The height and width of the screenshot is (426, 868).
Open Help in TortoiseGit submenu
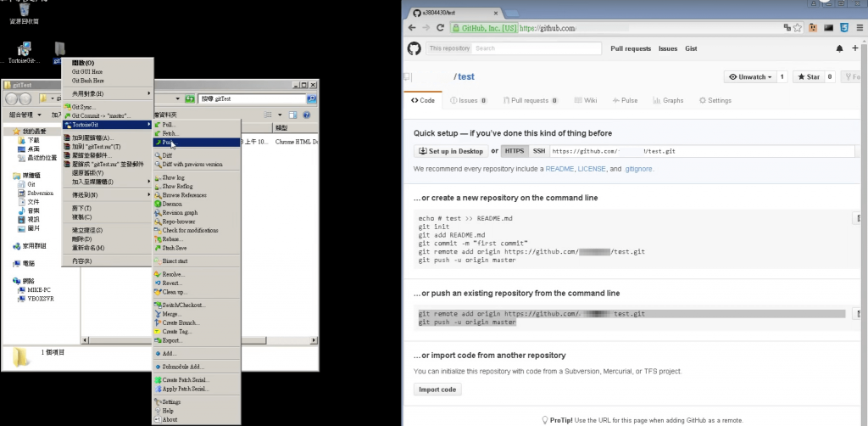197,411
